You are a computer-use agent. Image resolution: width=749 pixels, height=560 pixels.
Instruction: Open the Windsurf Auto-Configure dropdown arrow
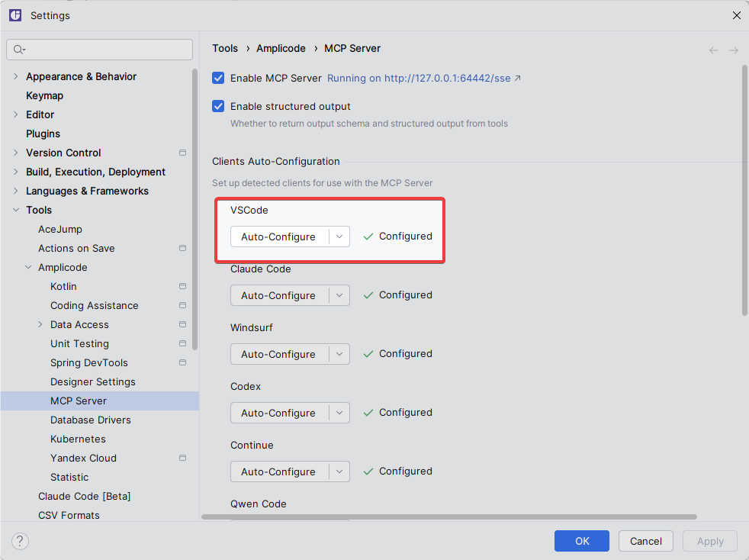339,354
